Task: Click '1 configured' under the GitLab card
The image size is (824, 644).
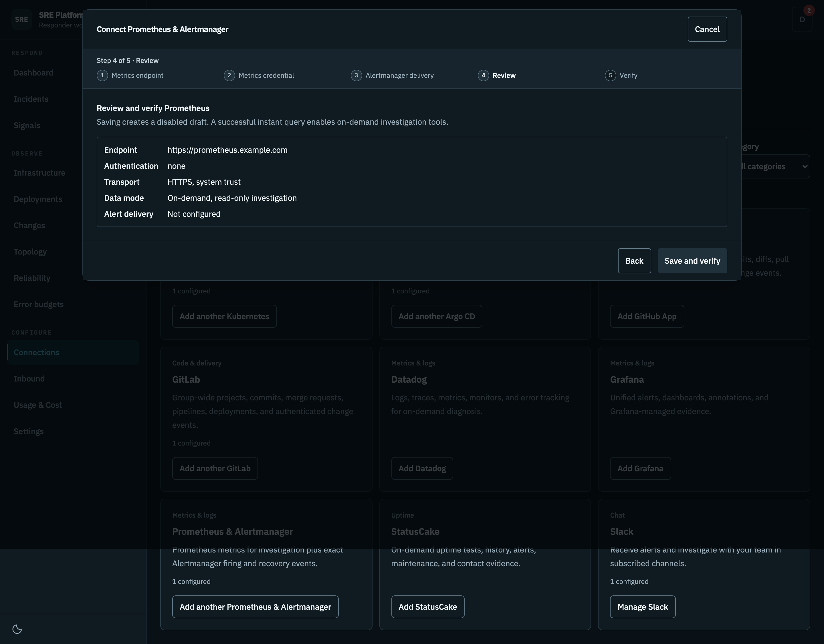Action: (191, 444)
